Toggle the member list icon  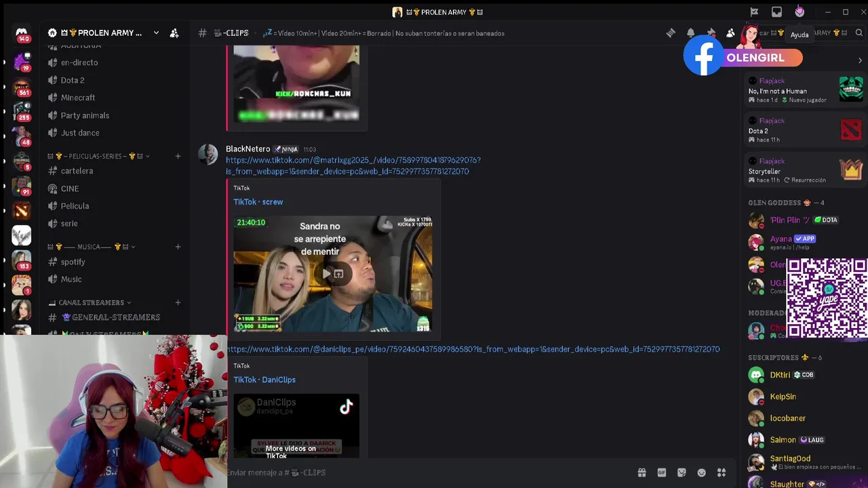730,33
